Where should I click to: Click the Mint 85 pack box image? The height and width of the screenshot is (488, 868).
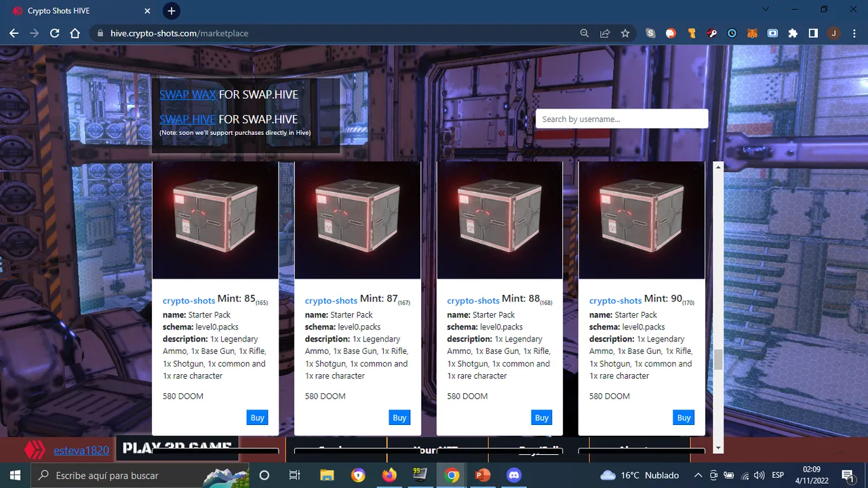[215, 220]
